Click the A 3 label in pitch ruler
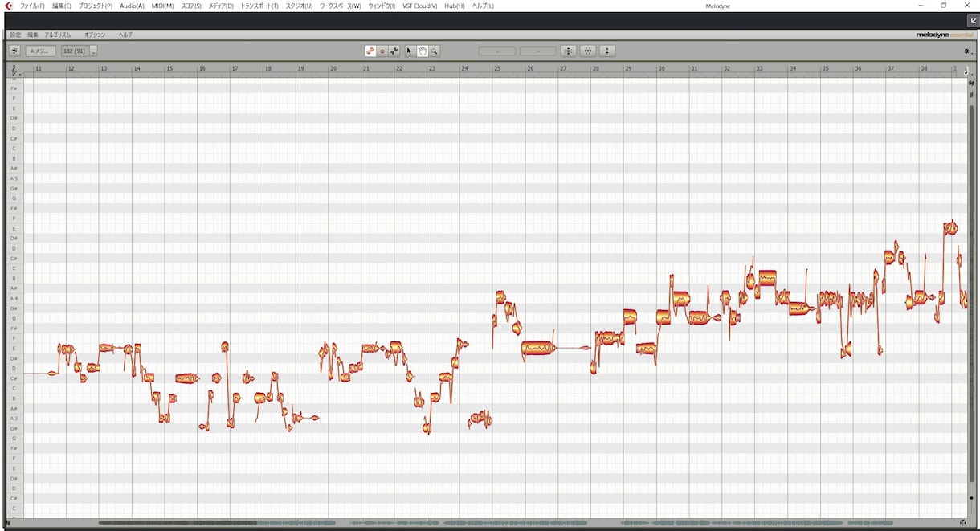980x531 pixels. pos(14,418)
